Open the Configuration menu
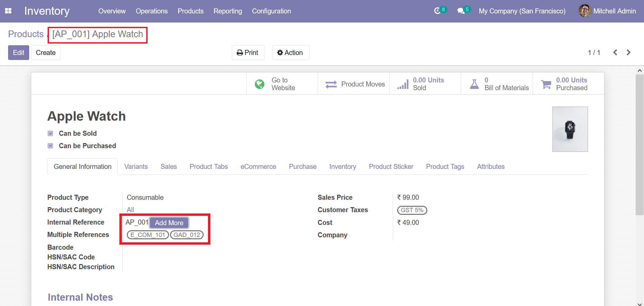 [271, 11]
